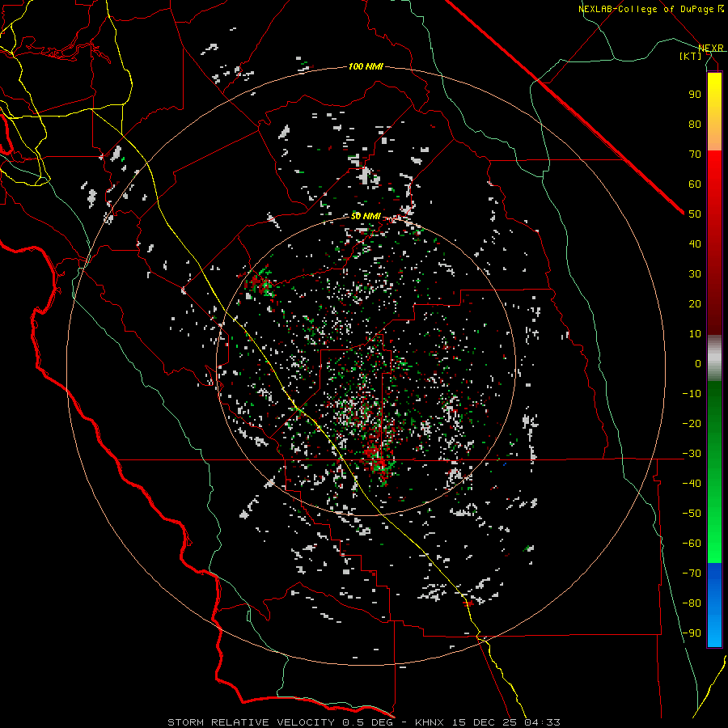Screen dimensions: 728x728
Task: Click the 0 knot scale value
Action: (x=698, y=363)
